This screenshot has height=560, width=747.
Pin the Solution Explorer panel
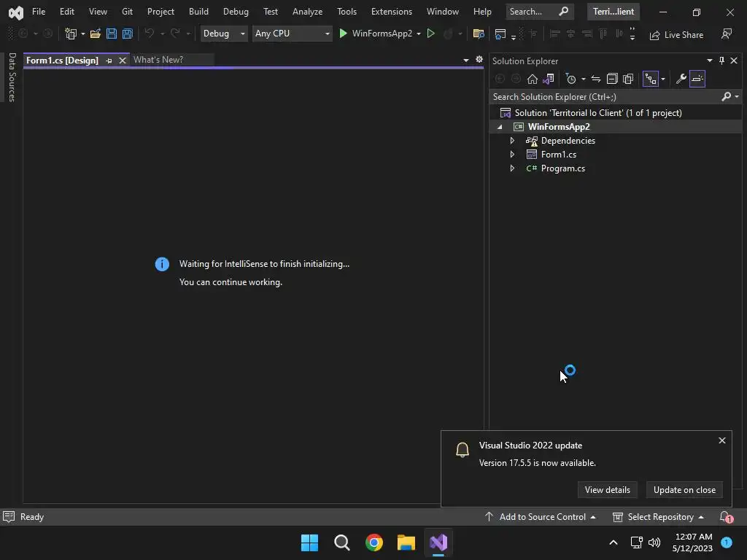pyautogui.click(x=721, y=61)
